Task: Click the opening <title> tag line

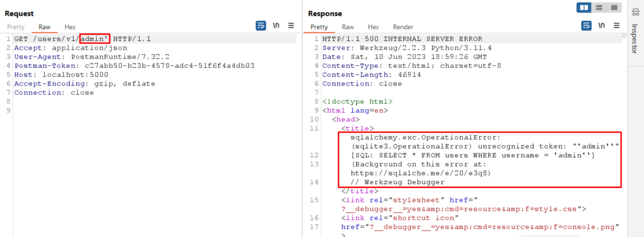Action: coord(357,129)
